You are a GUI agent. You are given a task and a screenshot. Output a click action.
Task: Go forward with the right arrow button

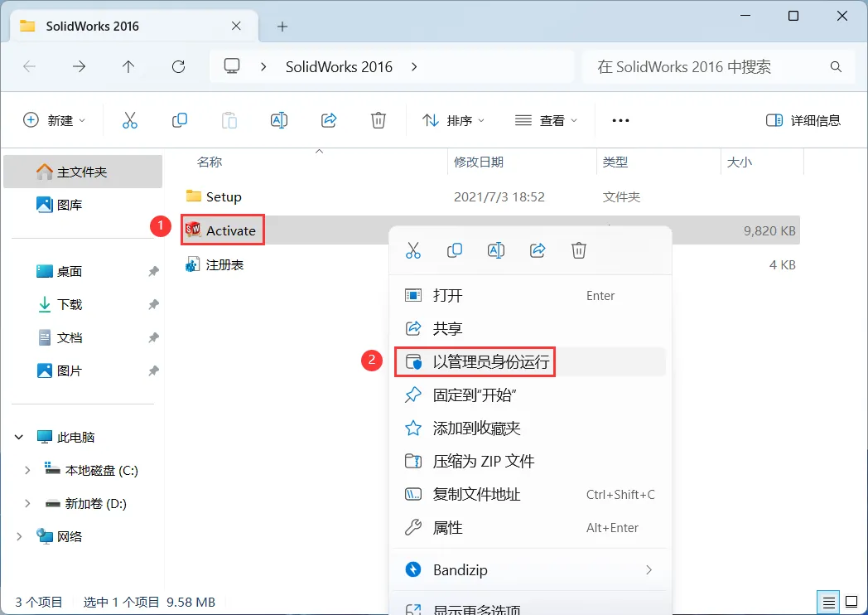[80, 67]
